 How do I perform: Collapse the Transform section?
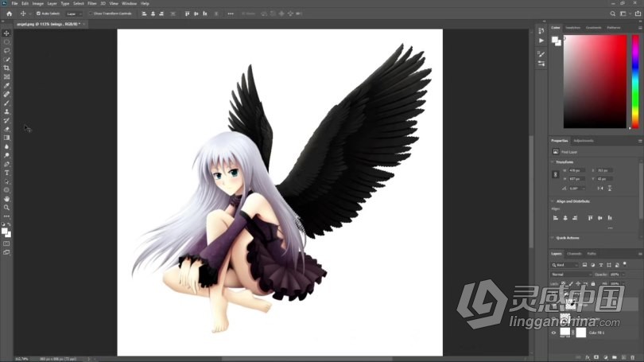pos(552,162)
